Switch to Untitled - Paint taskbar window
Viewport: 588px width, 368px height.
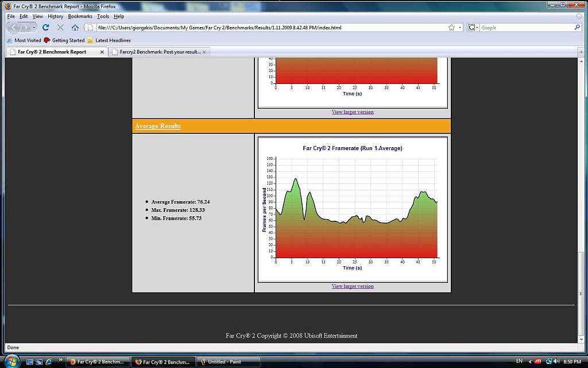coord(229,362)
